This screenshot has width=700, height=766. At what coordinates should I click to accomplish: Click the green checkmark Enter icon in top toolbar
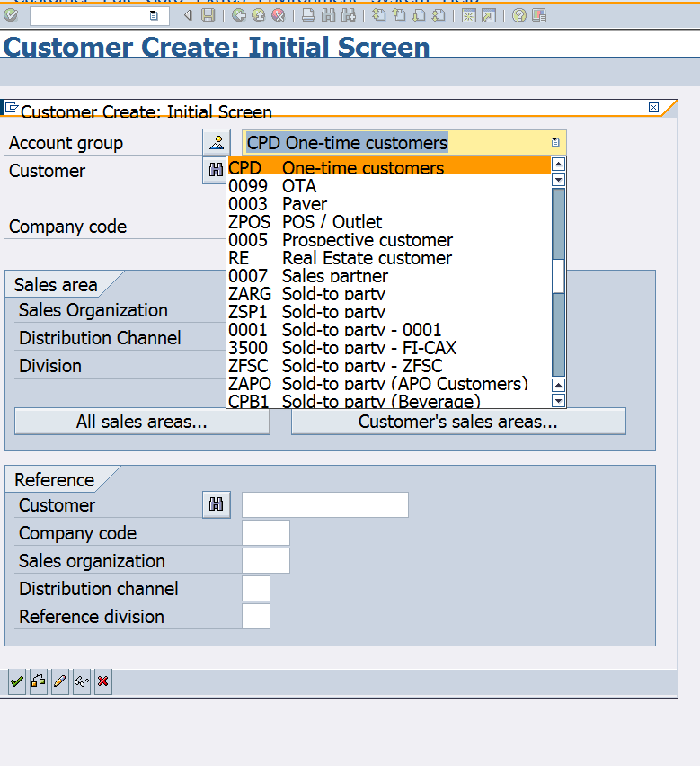click(x=11, y=15)
